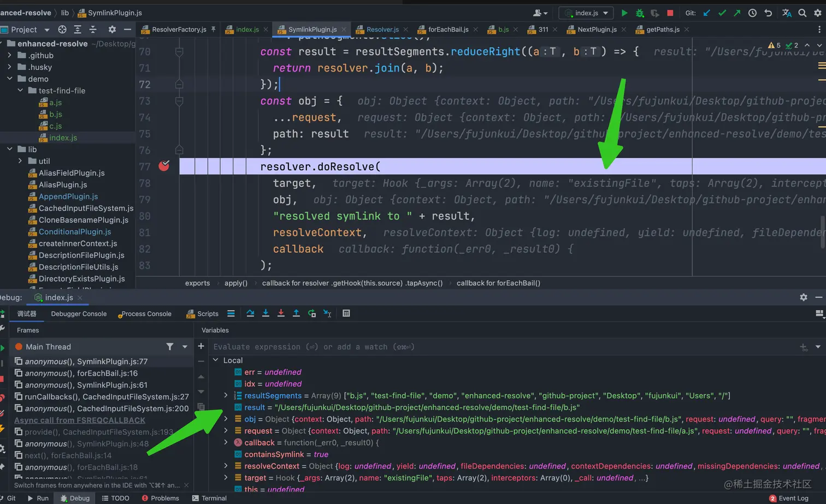Expand the .github folder in project tree
Screen dimensions: 826x504
[x=9, y=55]
